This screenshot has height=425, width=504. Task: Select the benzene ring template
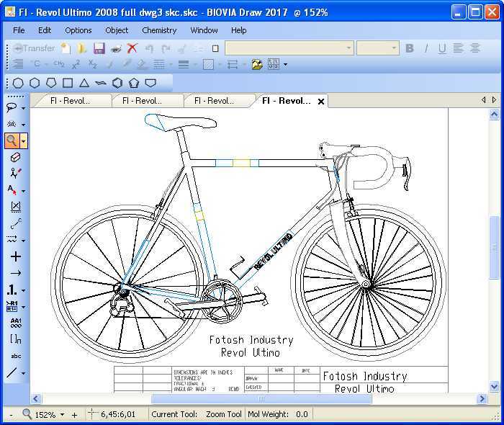[x=117, y=83]
